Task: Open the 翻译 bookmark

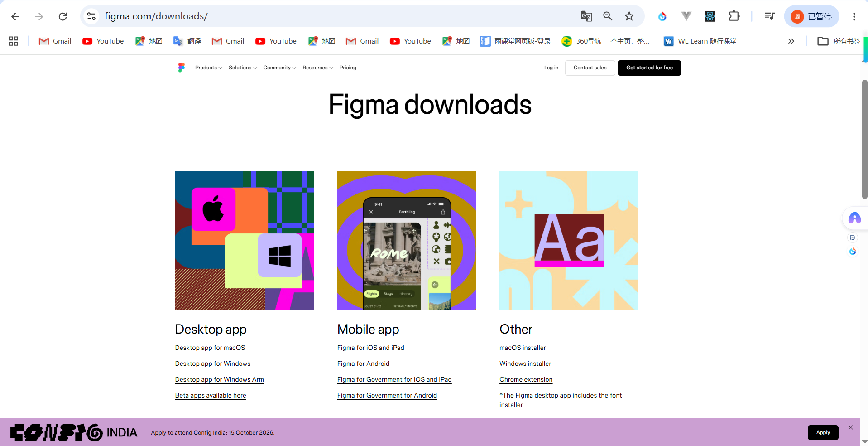Action: click(x=187, y=41)
